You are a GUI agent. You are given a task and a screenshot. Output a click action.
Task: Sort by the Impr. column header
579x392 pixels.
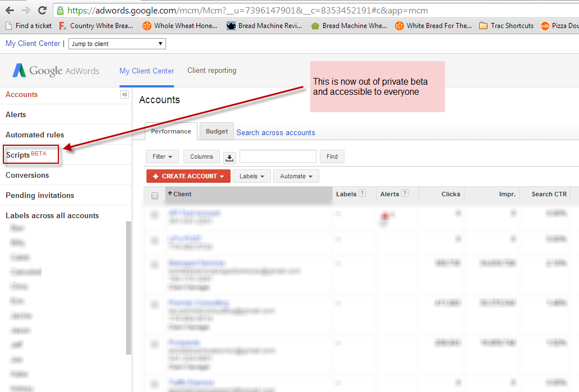coord(507,194)
